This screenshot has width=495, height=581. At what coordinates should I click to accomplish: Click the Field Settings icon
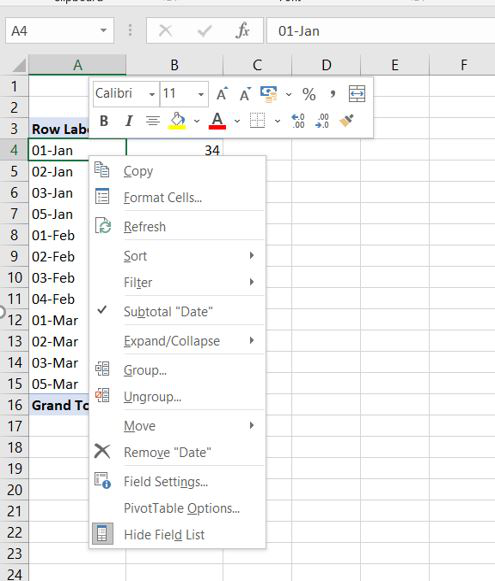103,481
